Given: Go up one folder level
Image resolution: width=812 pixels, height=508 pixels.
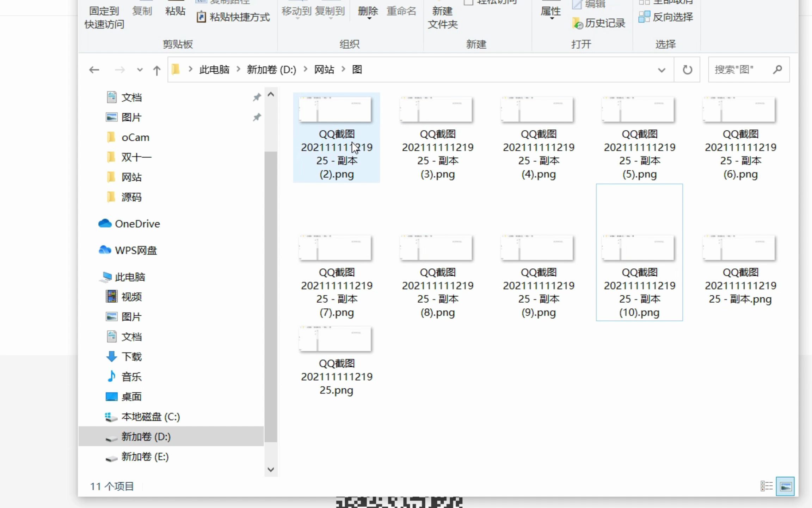Looking at the screenshot, I should (x=157, y=70).
